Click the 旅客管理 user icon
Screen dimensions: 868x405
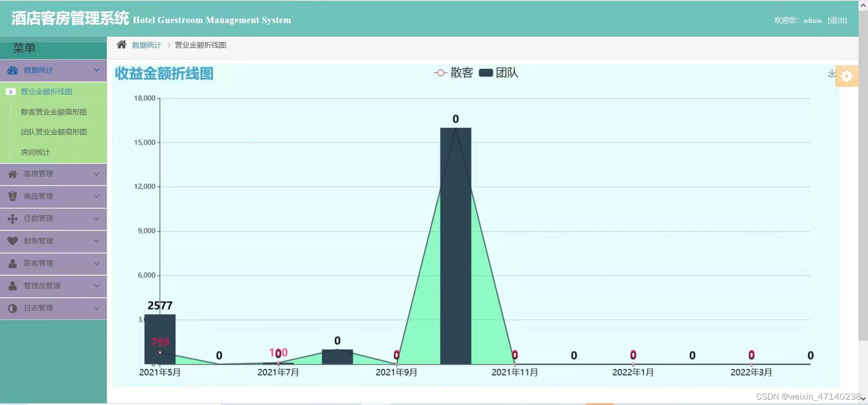13,263
